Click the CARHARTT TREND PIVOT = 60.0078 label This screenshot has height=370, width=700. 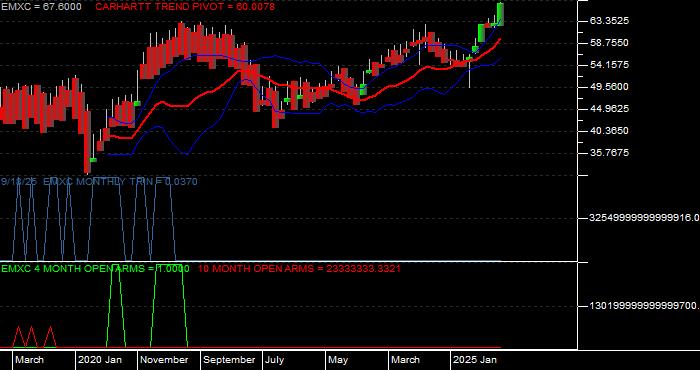[x=185, y=7]
